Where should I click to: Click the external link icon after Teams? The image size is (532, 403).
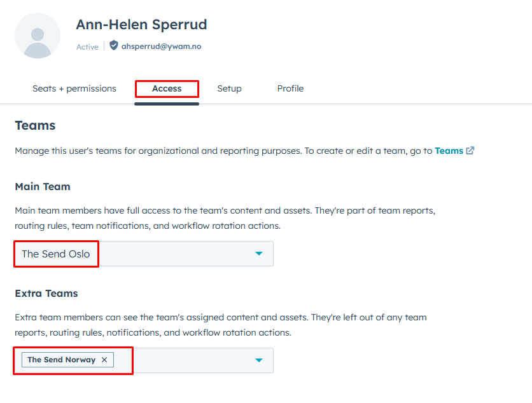click(470, 151)
